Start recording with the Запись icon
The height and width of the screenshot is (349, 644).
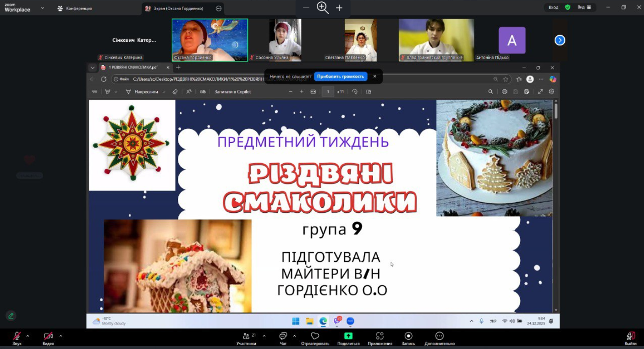pos(408,336)
